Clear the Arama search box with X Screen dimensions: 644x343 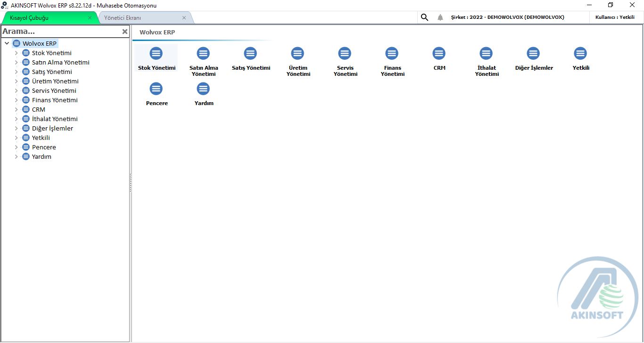(125, 32)
